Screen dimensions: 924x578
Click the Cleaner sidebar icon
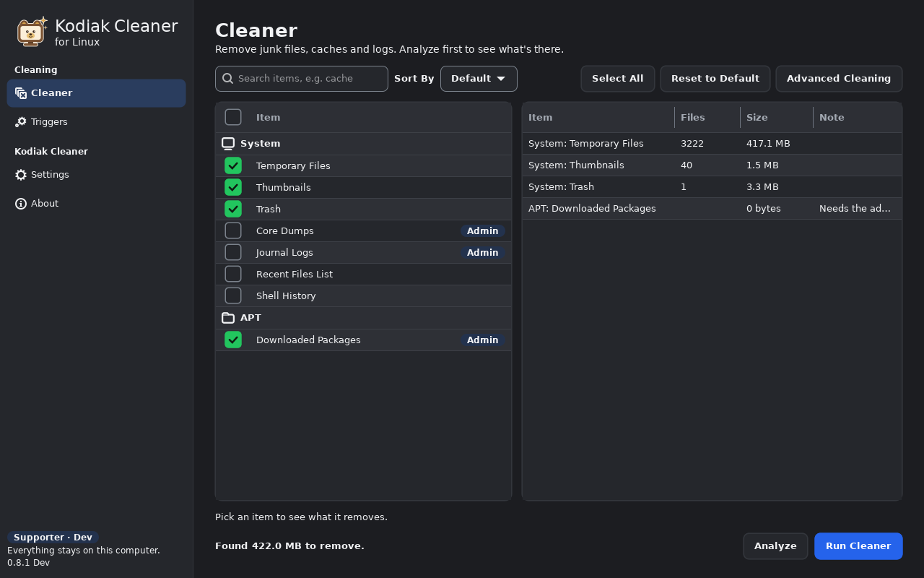pyautogui.click(x=21, y=93)
